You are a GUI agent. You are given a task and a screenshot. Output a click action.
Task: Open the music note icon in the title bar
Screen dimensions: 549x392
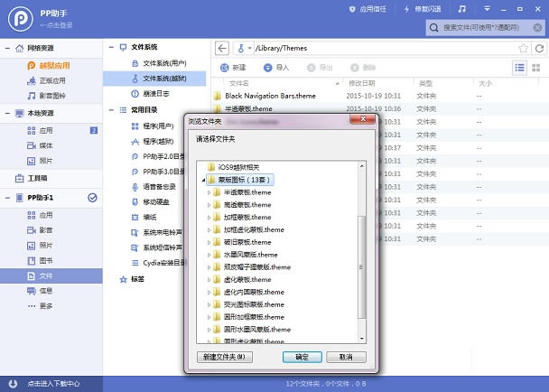click(x=462, y=9)
